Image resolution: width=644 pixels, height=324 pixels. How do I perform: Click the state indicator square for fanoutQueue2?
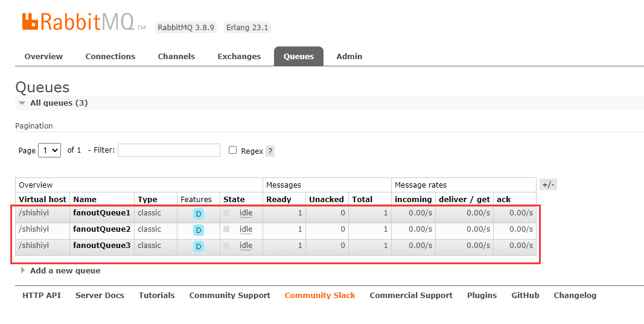pos(226,229)
